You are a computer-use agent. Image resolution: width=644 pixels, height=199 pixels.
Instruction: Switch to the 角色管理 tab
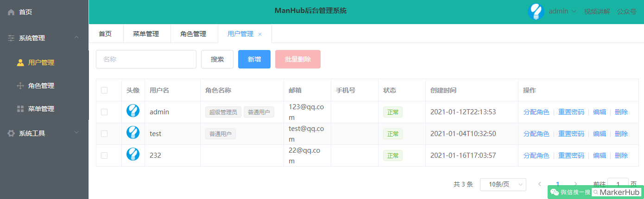tap(193, 34)
